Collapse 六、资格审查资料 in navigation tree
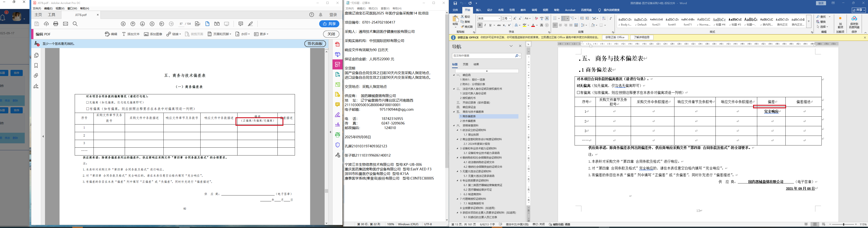 [x=454, y=126]
